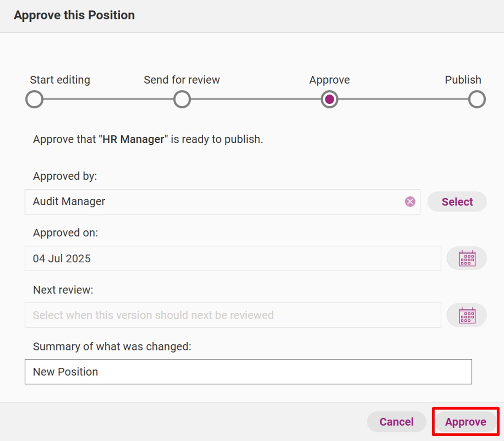The image size is (504, 441).
Task: Click into the Summary field containing New Position
Action: (248, 372)
